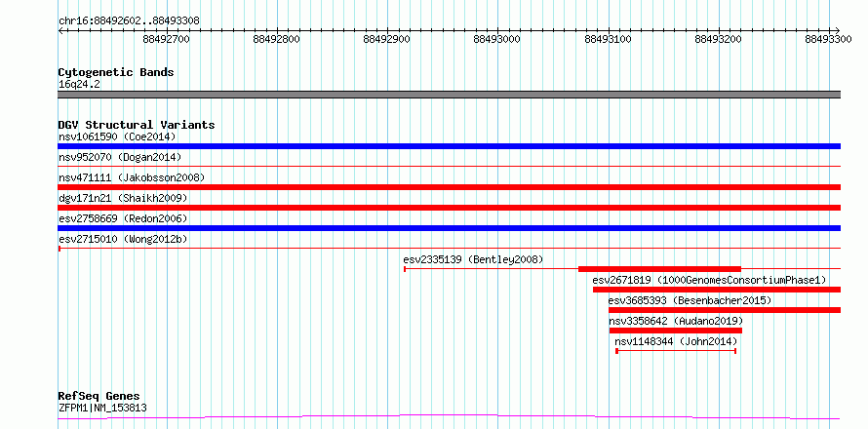Image resolution: width=868 pixels, height=429 pixels.
Task: Click the blue nsv1061590 variant bar
Action: click(449, 146)
